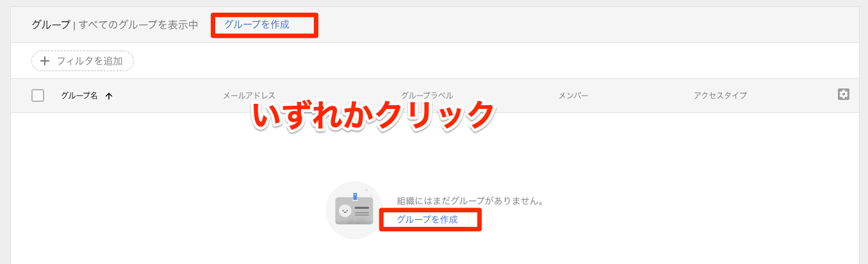This screenshot has height=264, width=868.
Task: Click the 組織にはまだグループがありません message
Action: [470, 201]
